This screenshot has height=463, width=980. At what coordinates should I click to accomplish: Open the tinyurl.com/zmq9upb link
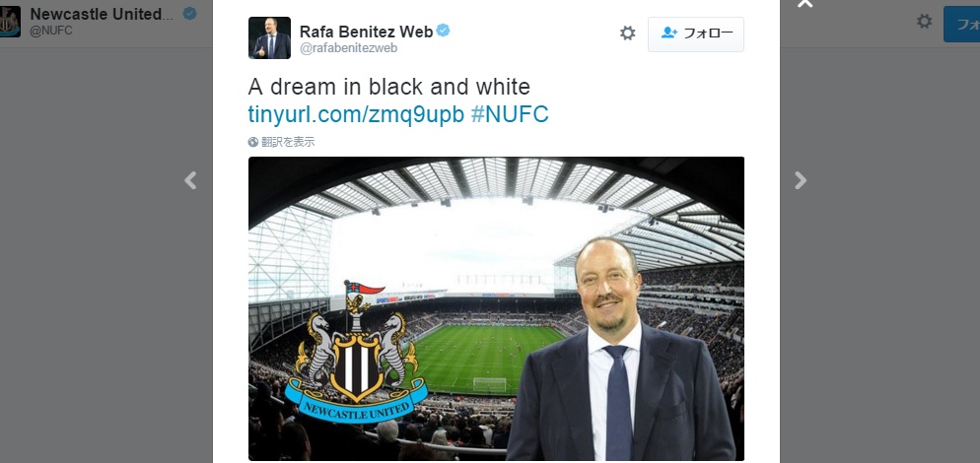[356, 114]
